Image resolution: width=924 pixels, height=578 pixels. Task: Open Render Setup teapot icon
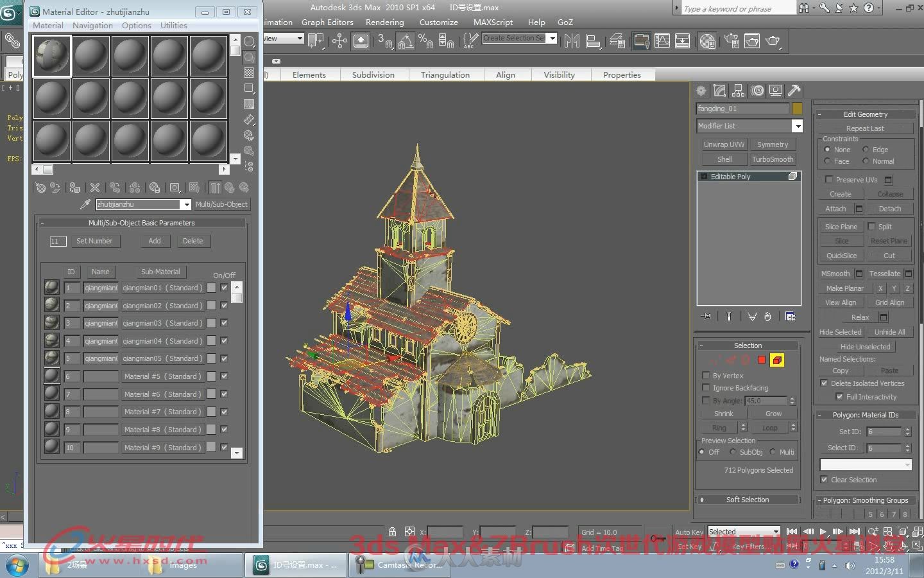[x=732, y=41]
